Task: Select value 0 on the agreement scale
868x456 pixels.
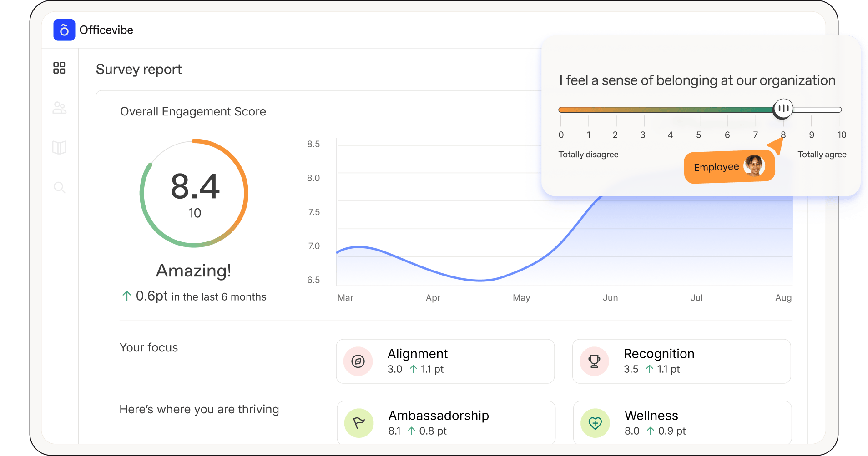Action: (x=561, y=135)
